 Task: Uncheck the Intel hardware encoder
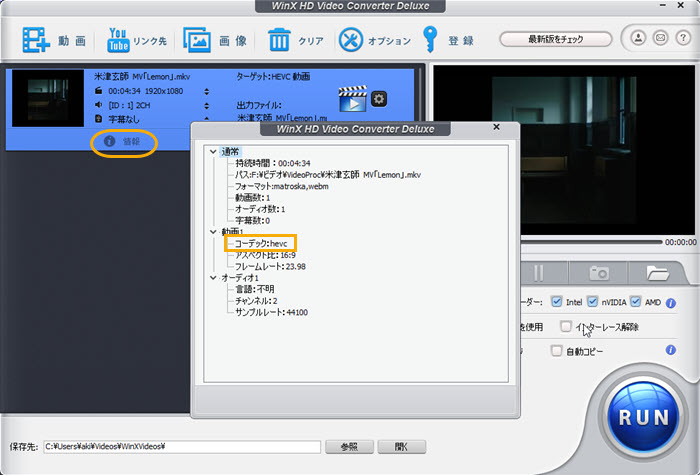[556, 302]
